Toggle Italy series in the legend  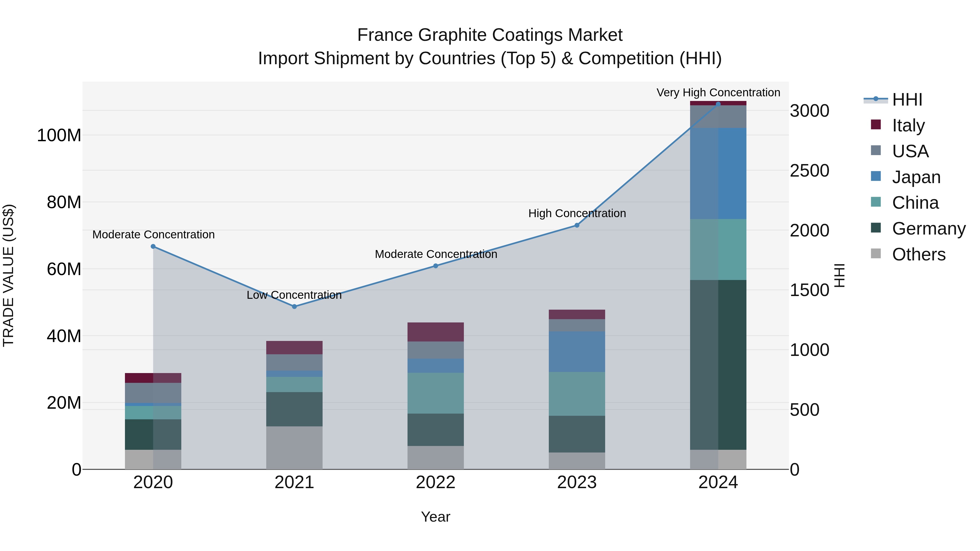[x=898, y=125]
